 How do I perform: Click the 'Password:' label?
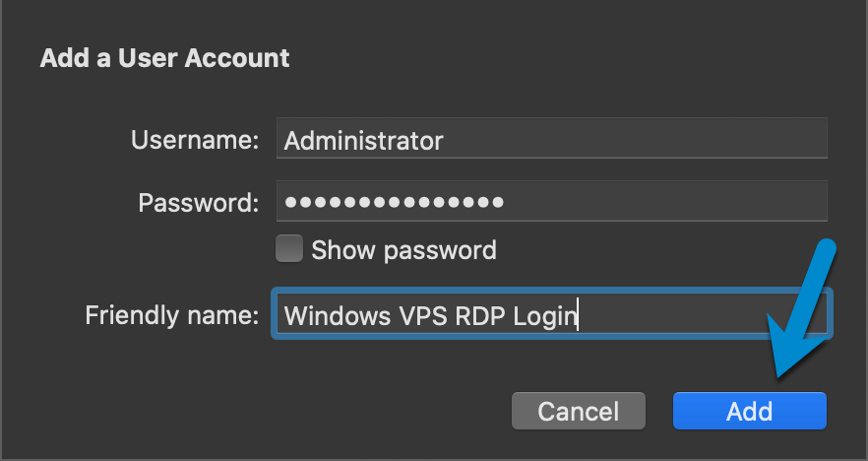(198, 203)
